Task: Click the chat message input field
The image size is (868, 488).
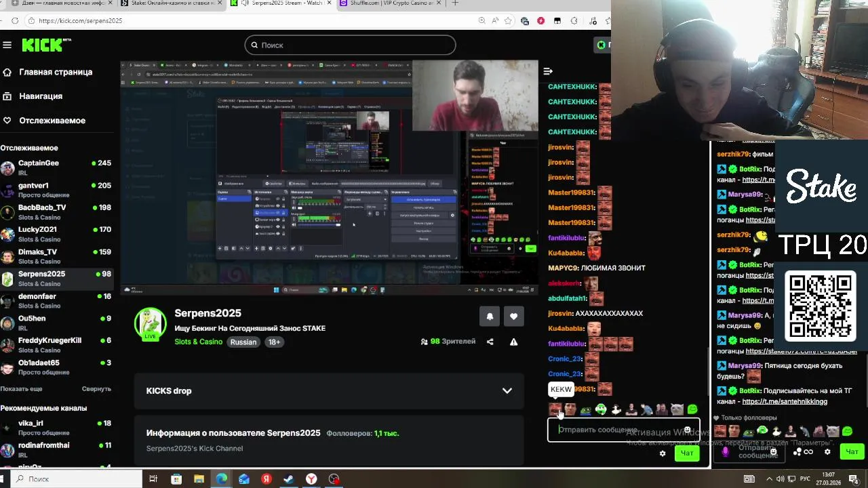Action: [x=623, y=430]
